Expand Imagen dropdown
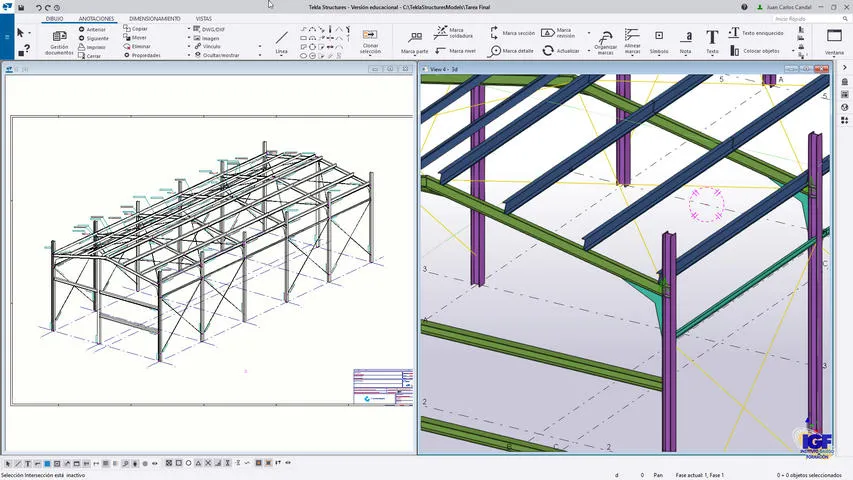The image size is (853, 480). (x=189, y=38)
